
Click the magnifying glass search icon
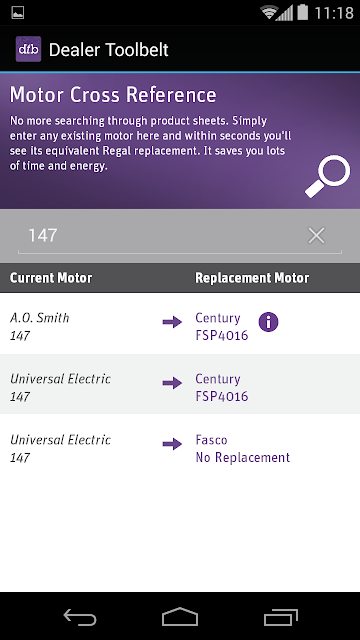327,176
